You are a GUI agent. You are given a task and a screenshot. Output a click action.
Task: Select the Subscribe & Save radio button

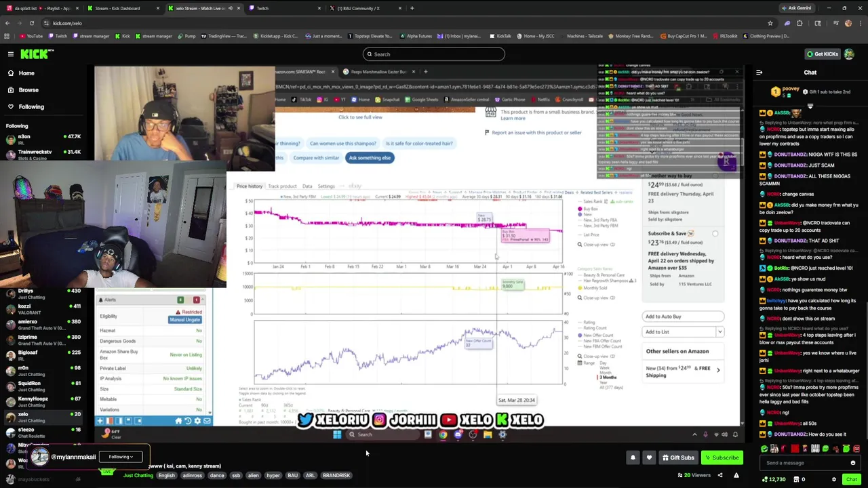[715, 234]
